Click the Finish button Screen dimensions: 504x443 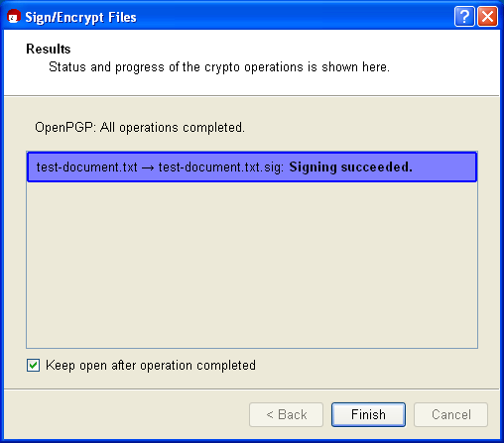[x=368, y=414]
